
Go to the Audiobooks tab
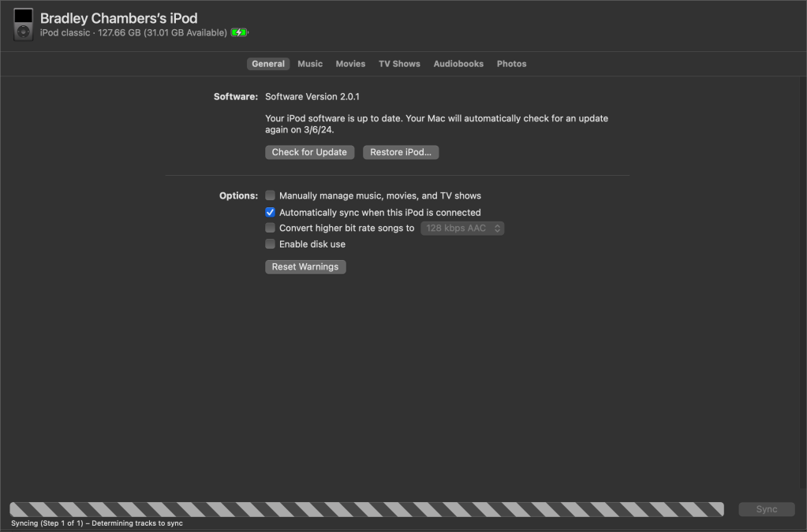pyautogui.click(x=458, y=64)
